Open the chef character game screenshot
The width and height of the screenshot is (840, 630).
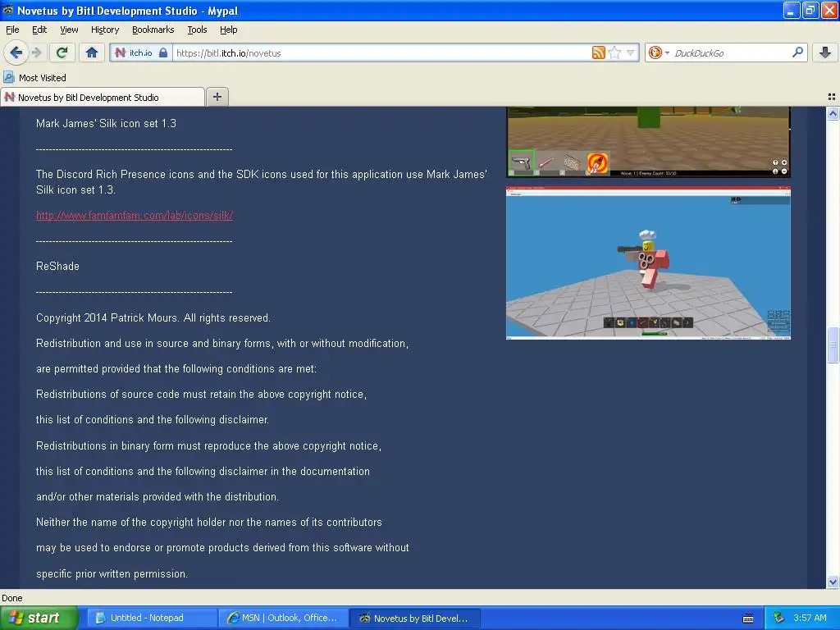(x=648, y=262)
